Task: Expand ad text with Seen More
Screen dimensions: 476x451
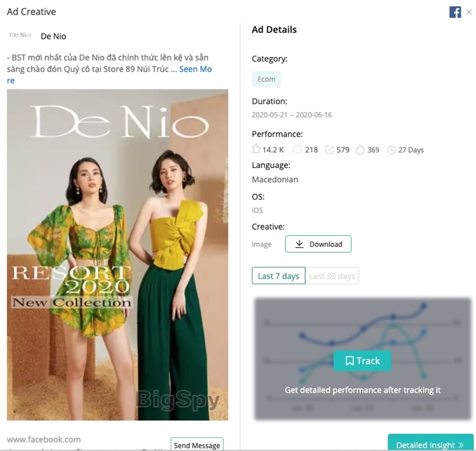Action: pyautogui.click(x=195, y=69)
